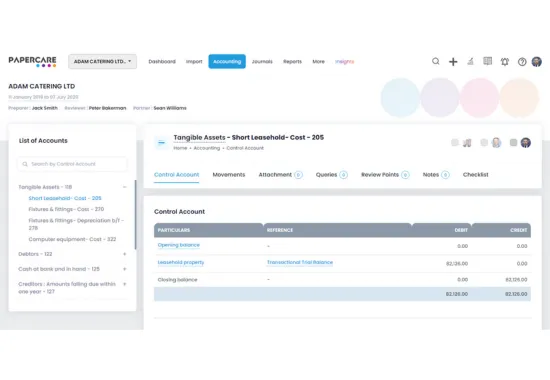The width and height of the screenshot is (550, 380).
Task: Click the PAPERCARE logo
Action: pos(32,61)
